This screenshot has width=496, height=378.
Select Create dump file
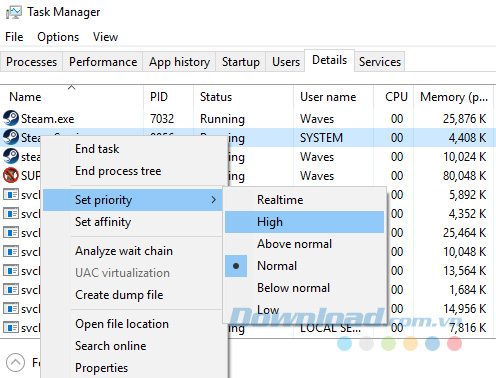(133, 295)
